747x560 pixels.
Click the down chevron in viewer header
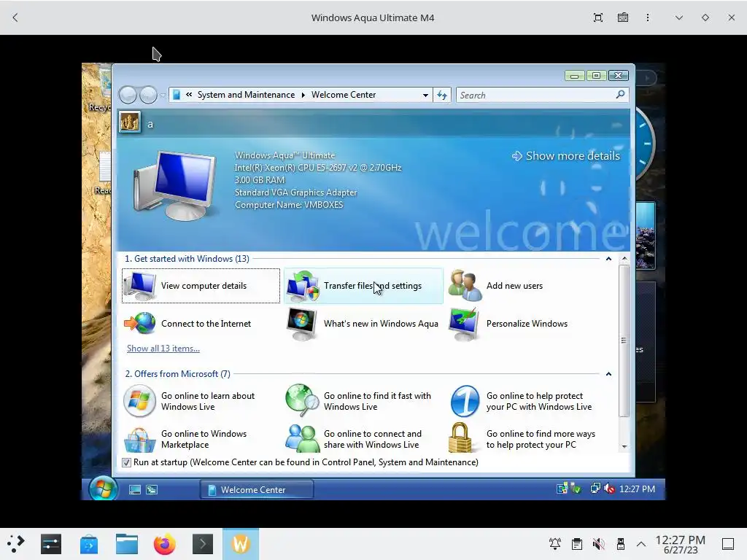(x=679, y=17)
